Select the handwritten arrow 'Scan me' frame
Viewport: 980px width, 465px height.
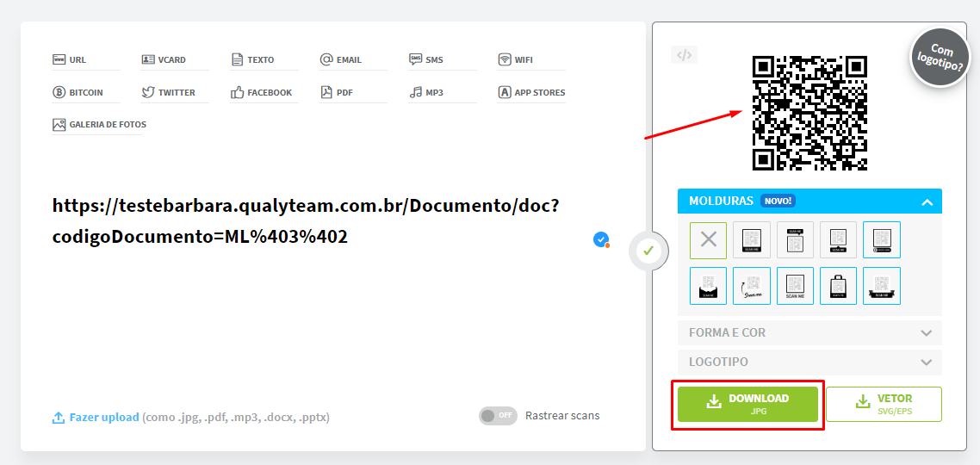pos(751,286)
